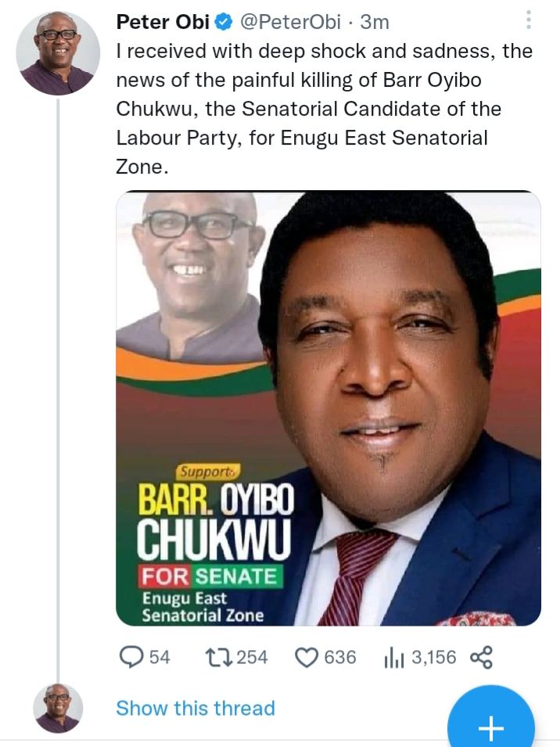The width and height of the screenshot is (560, 747).
Task: Tap the tweet text about Enugu East
Action: [324, 110]
